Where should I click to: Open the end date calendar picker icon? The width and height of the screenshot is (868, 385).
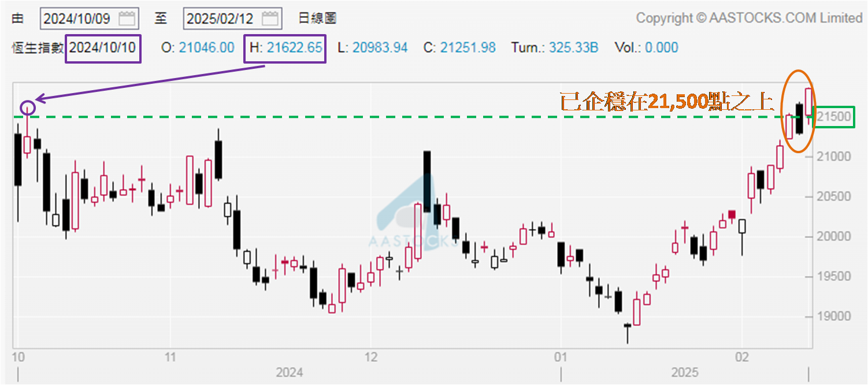pyautogui.click(x=270, y=18)
